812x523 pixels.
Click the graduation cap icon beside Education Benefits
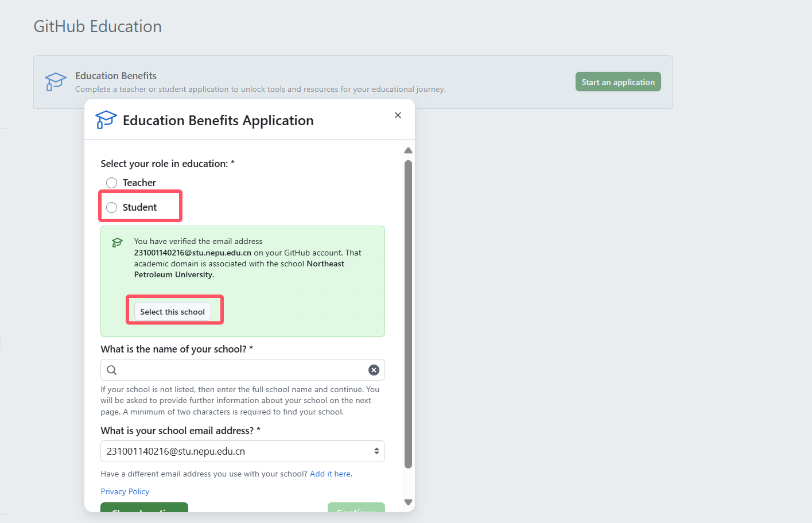(x=56, y=82)
